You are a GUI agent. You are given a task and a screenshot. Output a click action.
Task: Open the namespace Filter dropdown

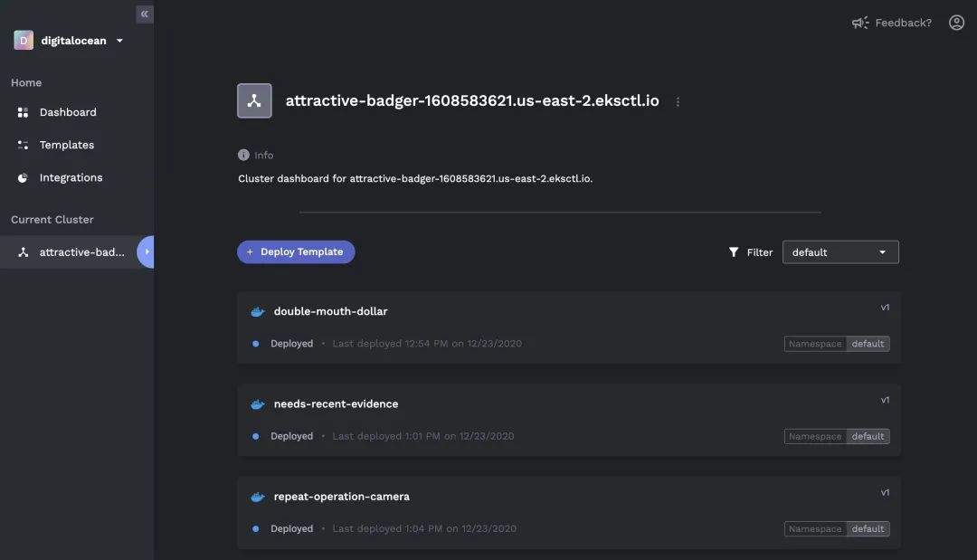coord(839,252)
